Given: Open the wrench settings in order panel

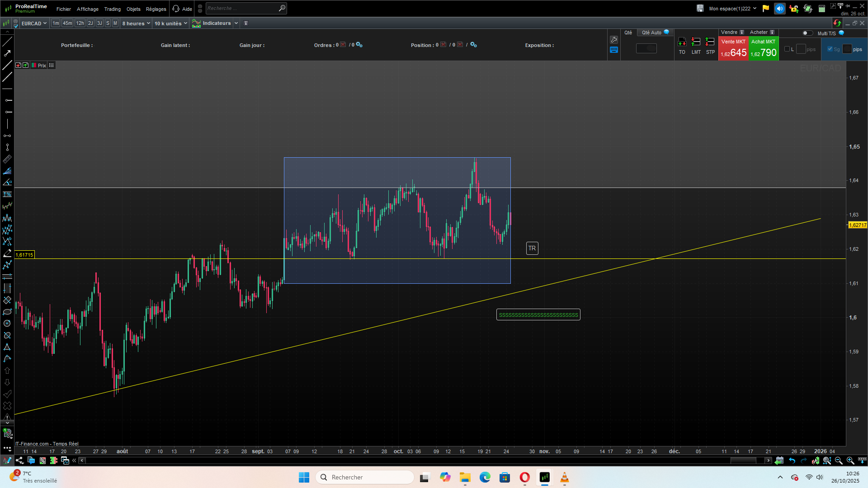Looking at the screenshot, I should (x=613, y=40).
